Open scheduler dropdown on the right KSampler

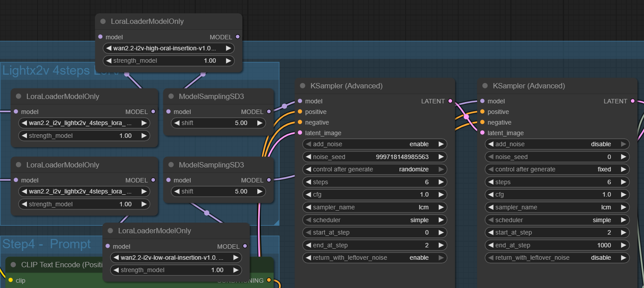tap(557, 220)
